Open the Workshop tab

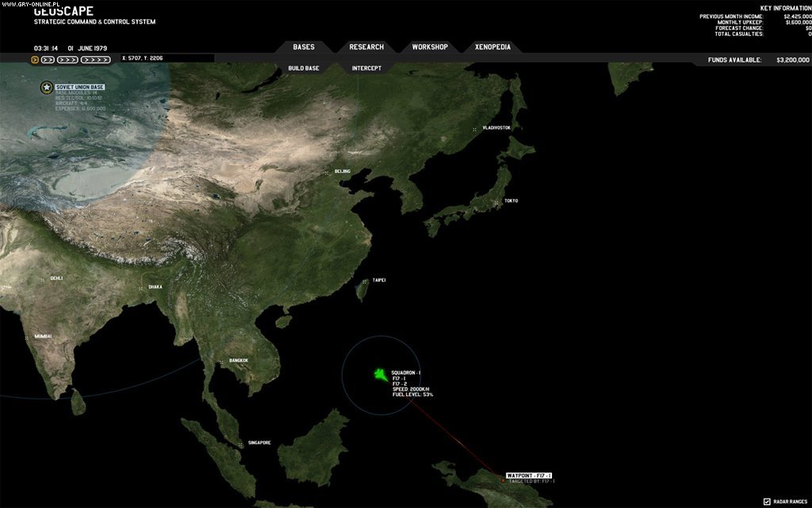[x=429, y=47]
